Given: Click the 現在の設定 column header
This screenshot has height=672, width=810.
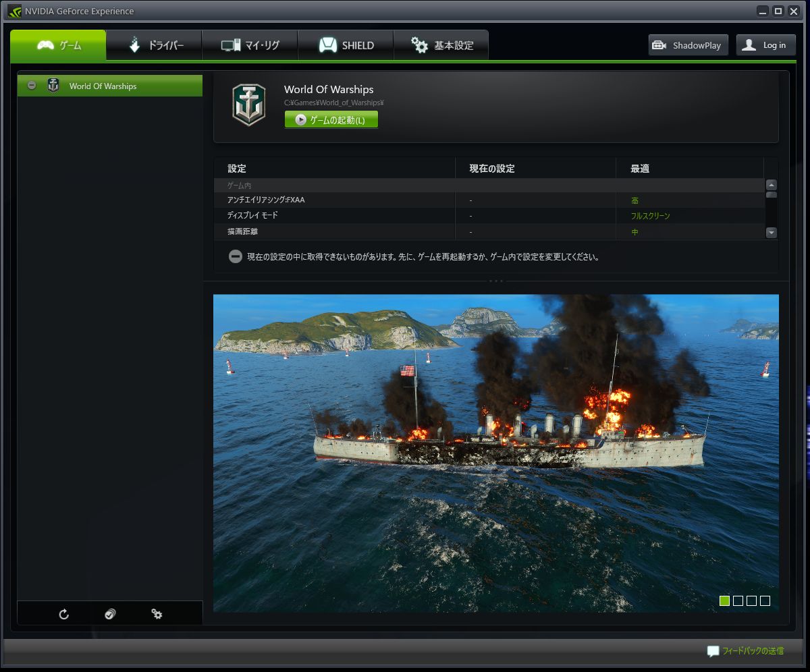Looking at the screenshot, I should tap(536, 168).
